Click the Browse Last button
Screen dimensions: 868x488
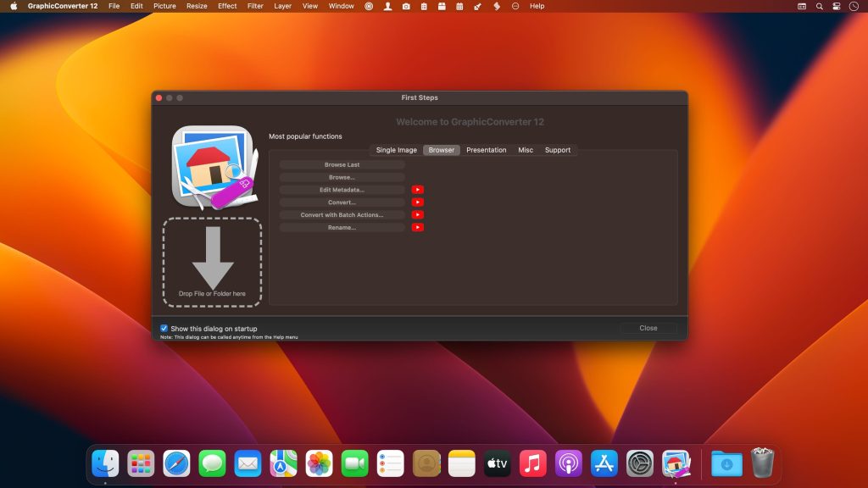342,164
